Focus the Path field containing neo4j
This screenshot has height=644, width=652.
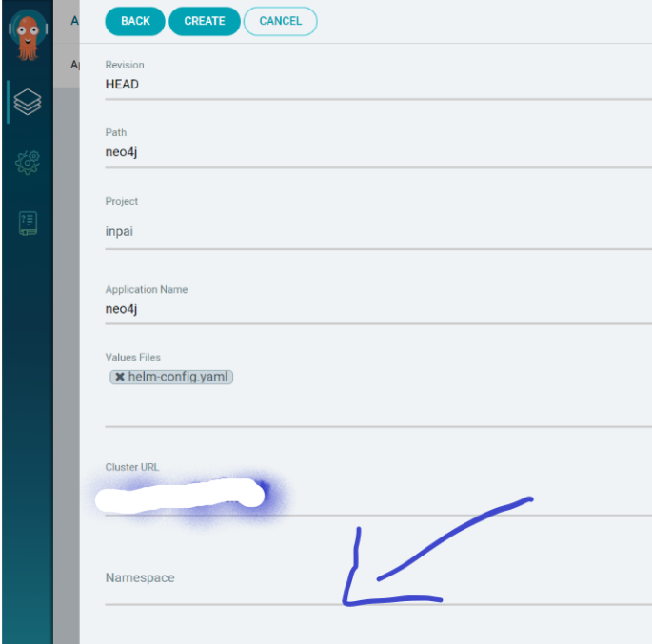379,152
